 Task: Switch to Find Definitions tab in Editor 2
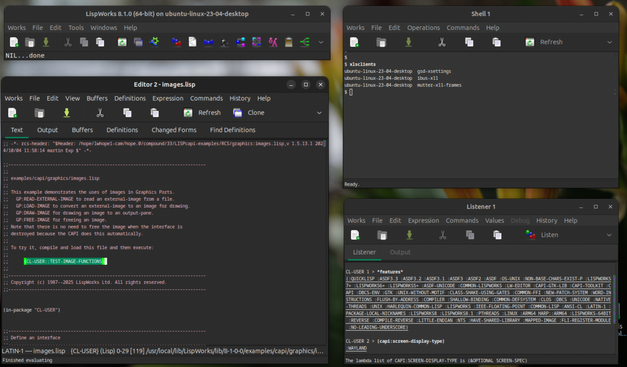pyautogui.click(x=233, y=130)
